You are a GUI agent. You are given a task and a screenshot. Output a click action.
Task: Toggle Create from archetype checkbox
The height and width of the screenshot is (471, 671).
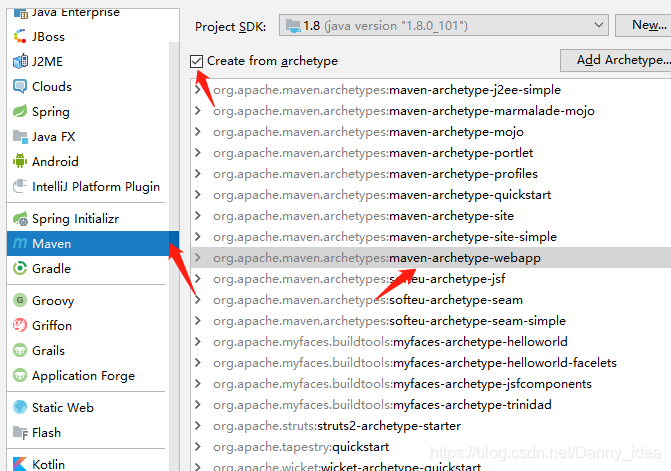[x=196, y=61]
